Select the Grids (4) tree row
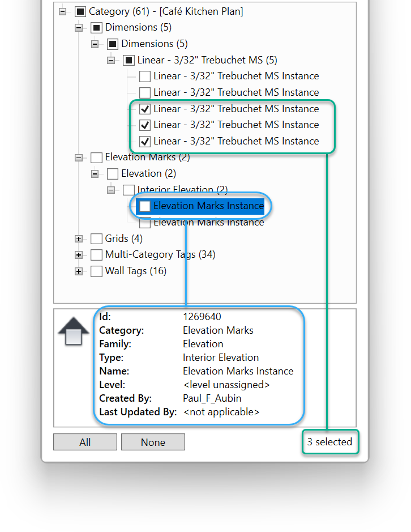Image resolution: width=411 pixels, height=532 pixels. point(124,239)
